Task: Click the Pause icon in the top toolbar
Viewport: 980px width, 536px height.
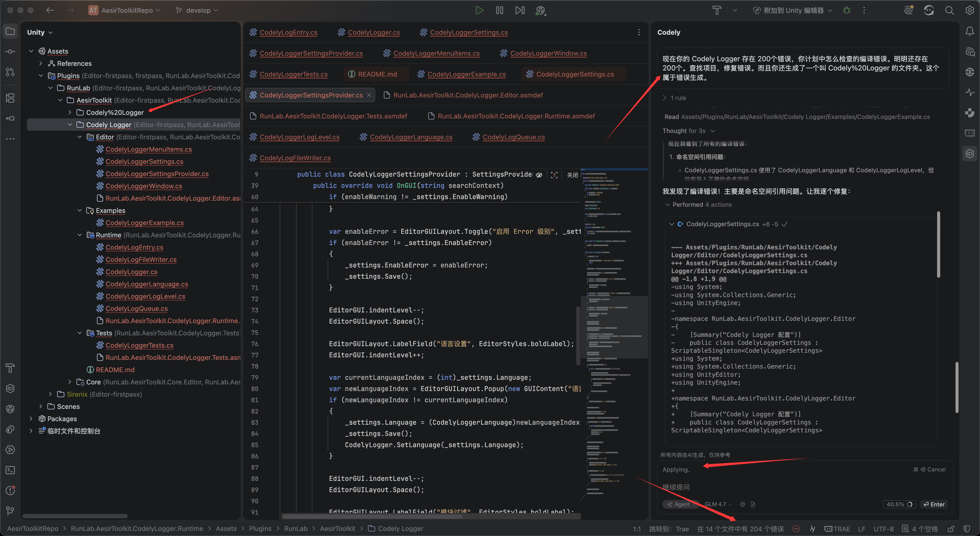Action: point(499,10)
